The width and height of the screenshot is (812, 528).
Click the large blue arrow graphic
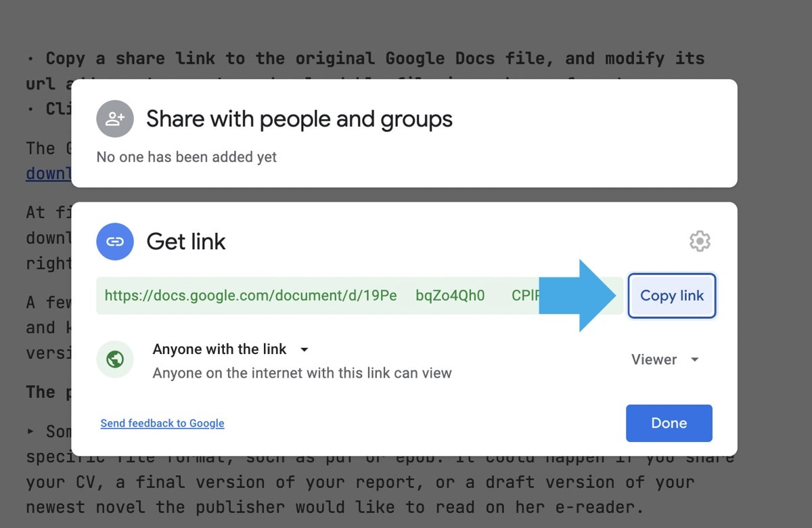click(579, 295)
